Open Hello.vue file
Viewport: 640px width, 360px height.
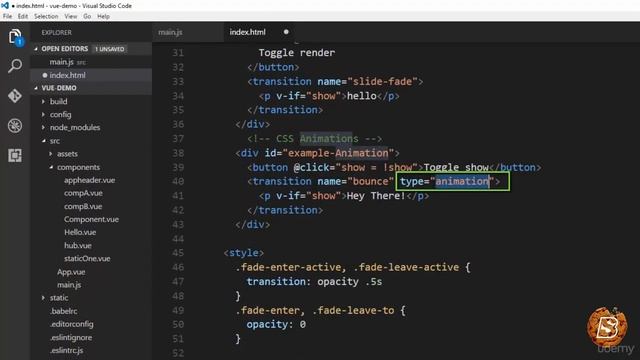click(80, 232)
